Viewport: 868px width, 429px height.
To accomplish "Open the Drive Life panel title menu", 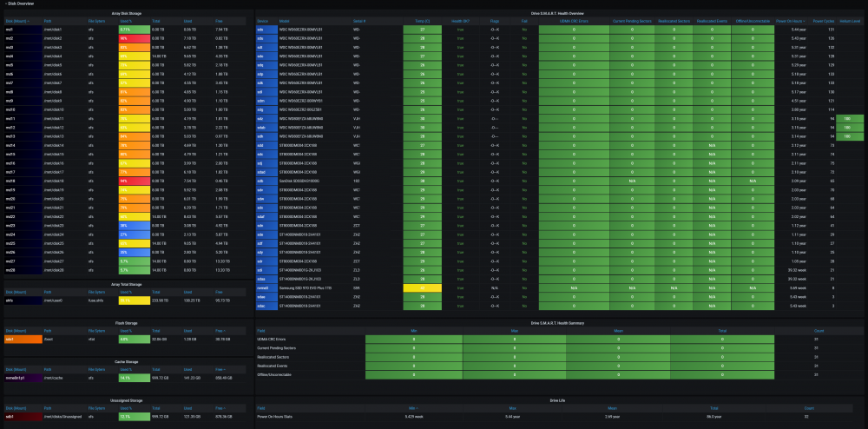I will tap(559, 400).
